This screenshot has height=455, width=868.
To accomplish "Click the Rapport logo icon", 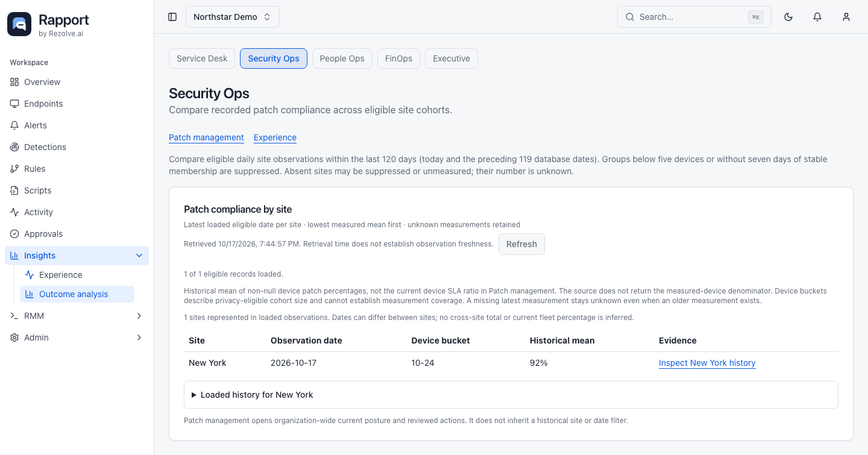I will [19, 24].
